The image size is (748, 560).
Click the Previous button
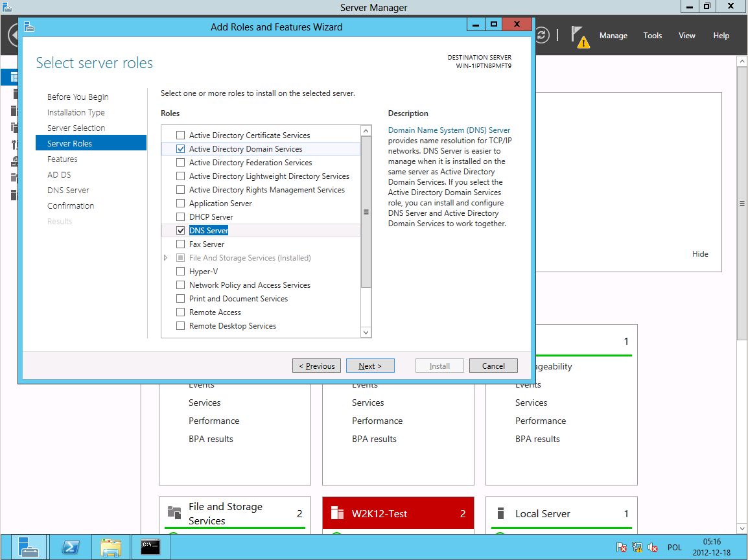[316, 366]
